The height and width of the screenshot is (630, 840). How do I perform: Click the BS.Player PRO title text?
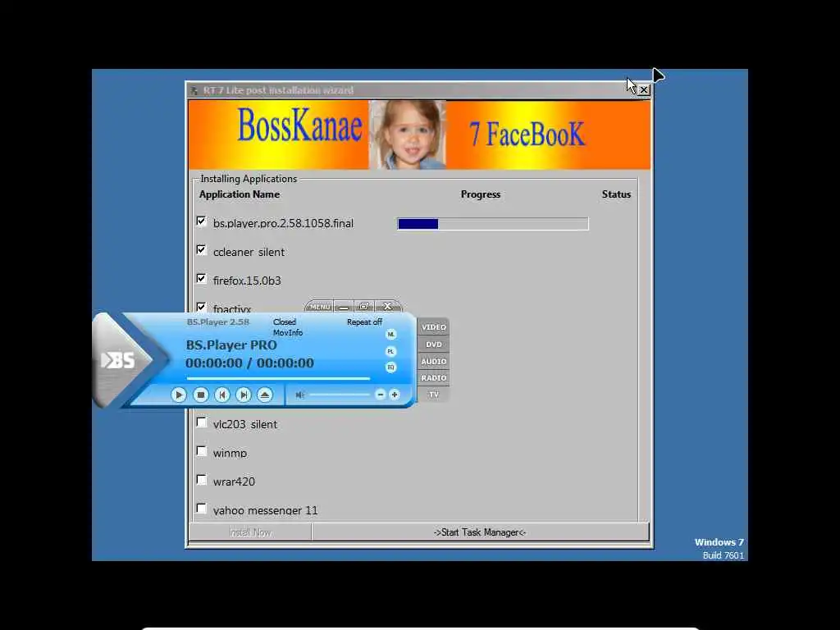[231, 345]
